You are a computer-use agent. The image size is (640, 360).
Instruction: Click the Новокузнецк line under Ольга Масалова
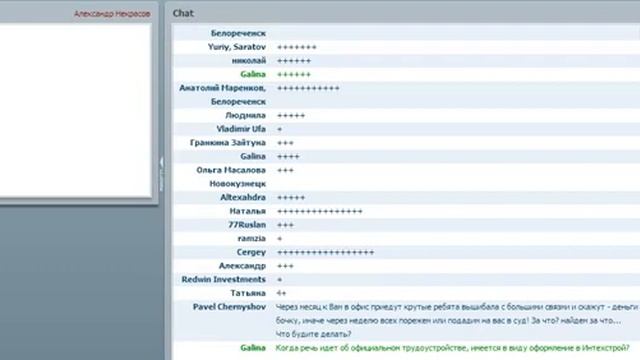pyautogui.click(x=238, y=184)
